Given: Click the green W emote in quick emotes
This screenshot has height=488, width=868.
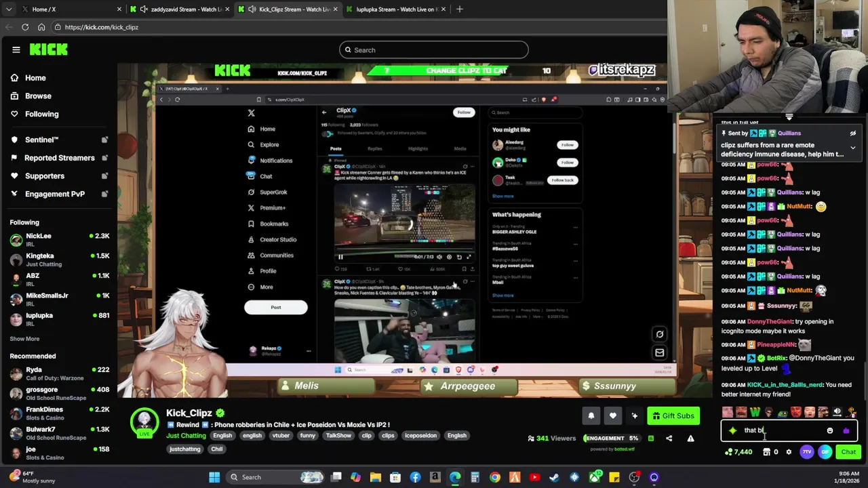Looking at the screenshot, I should click(755, 411).
